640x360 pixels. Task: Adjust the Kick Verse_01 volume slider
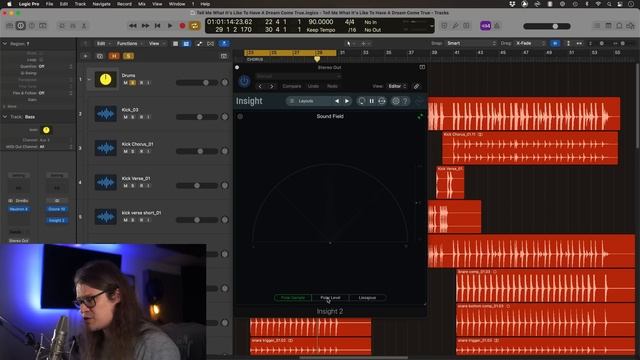197,186
